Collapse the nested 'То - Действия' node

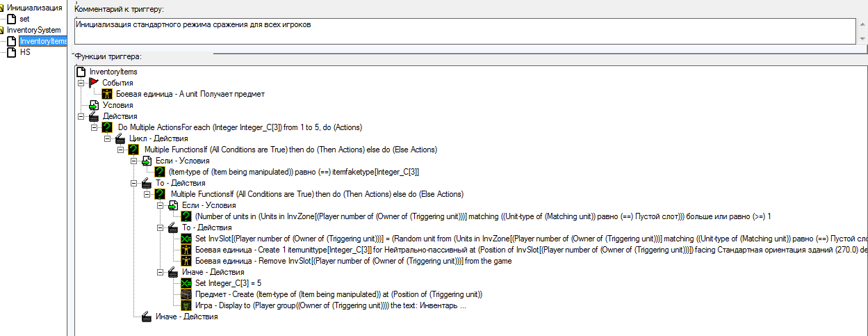[161, 227]
